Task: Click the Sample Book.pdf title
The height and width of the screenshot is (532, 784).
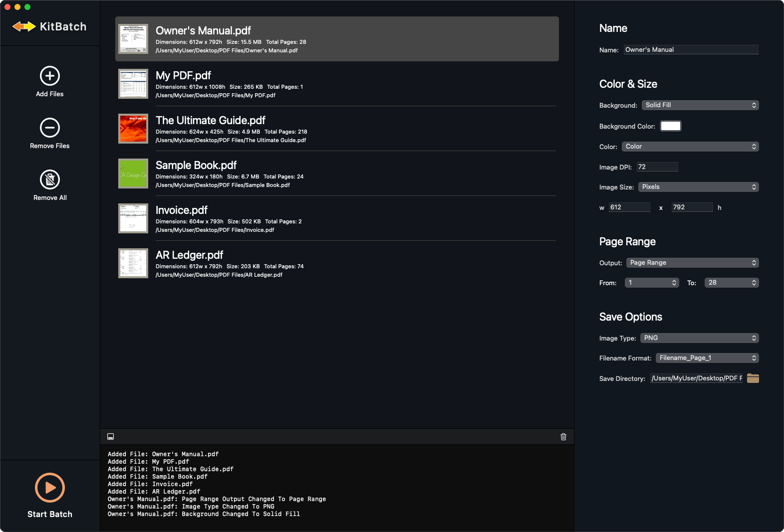Action: click(x=196, y=166)
